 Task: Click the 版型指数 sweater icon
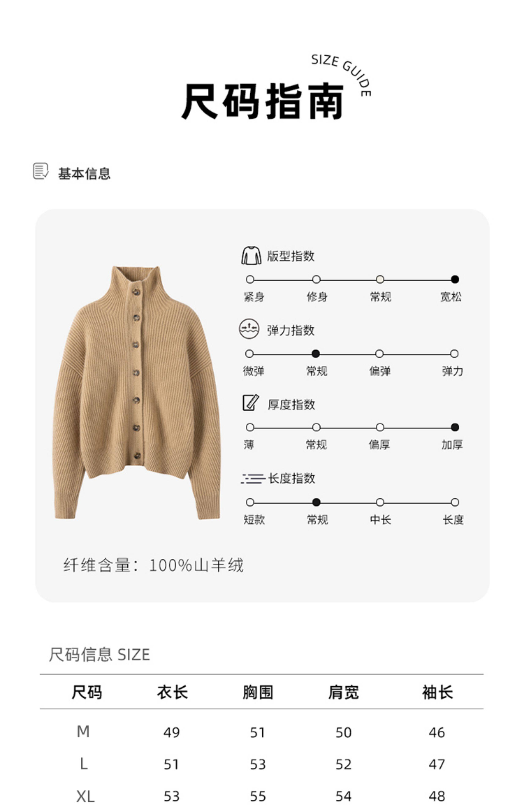click(251, 255)
